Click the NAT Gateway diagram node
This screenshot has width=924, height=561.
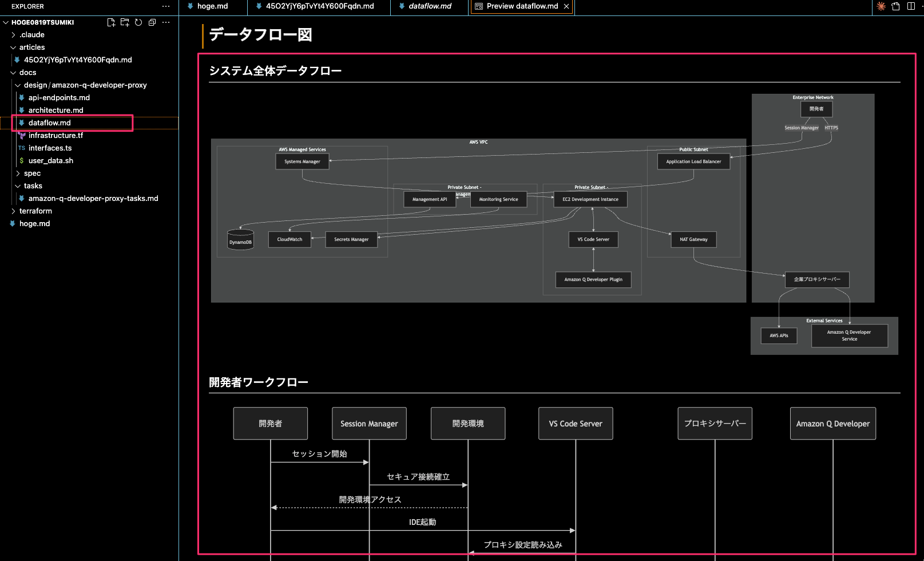[693, 239]
